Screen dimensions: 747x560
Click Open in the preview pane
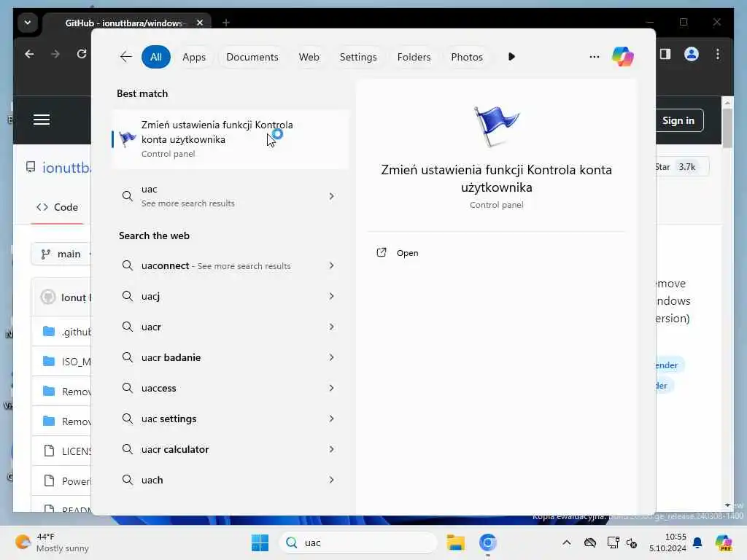407,253
